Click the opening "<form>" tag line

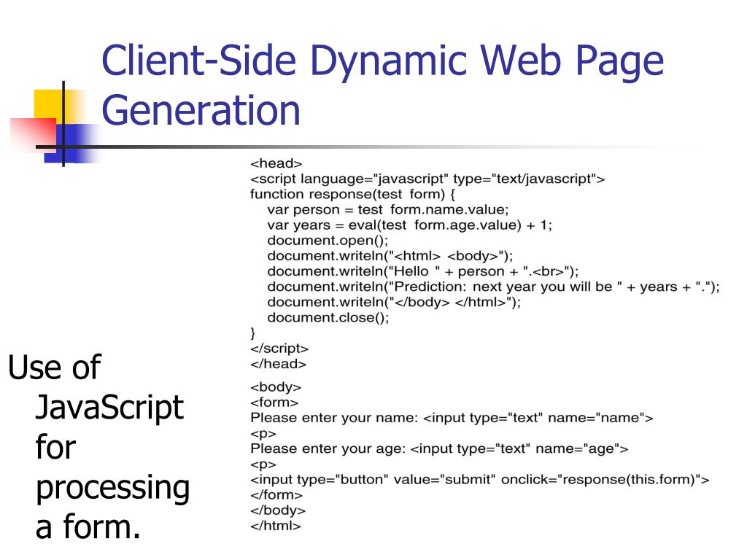point(274,402)
